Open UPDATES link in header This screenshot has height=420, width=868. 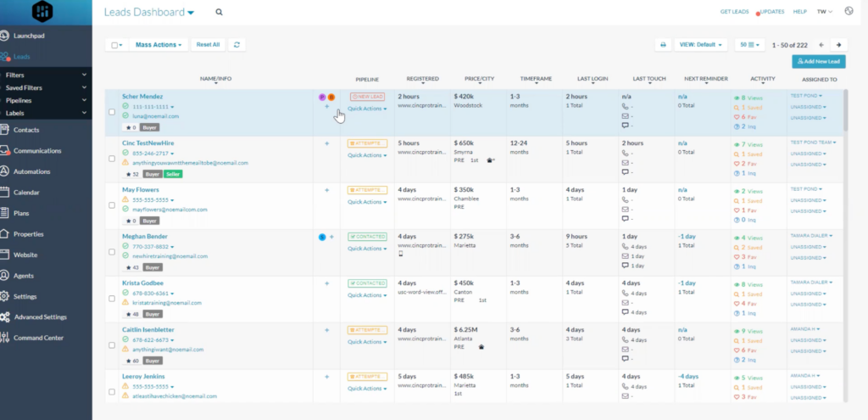pyautogui.click(x=771, y=12)
